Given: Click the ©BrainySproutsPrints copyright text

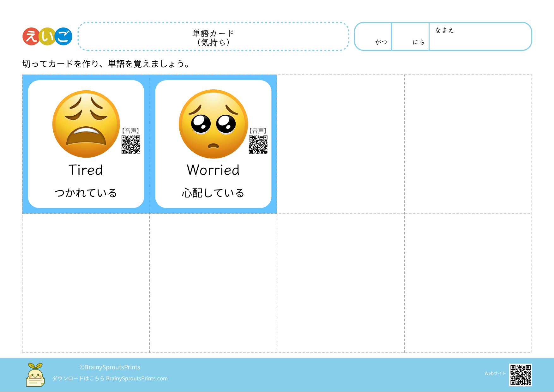Looking at the screenshot, I should (x=110, y=367).
